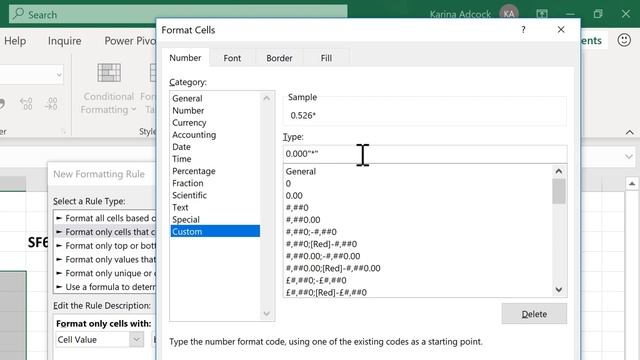Image resolution: width=640 pixels, height=360 pixels.
Task: Select rule Format only top or bottom
Action: coord(105,246)
